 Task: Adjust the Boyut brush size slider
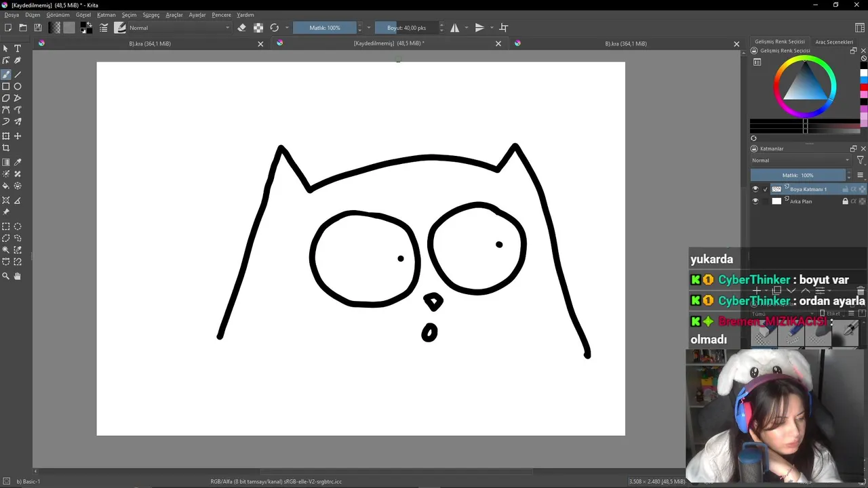[407, 28]
